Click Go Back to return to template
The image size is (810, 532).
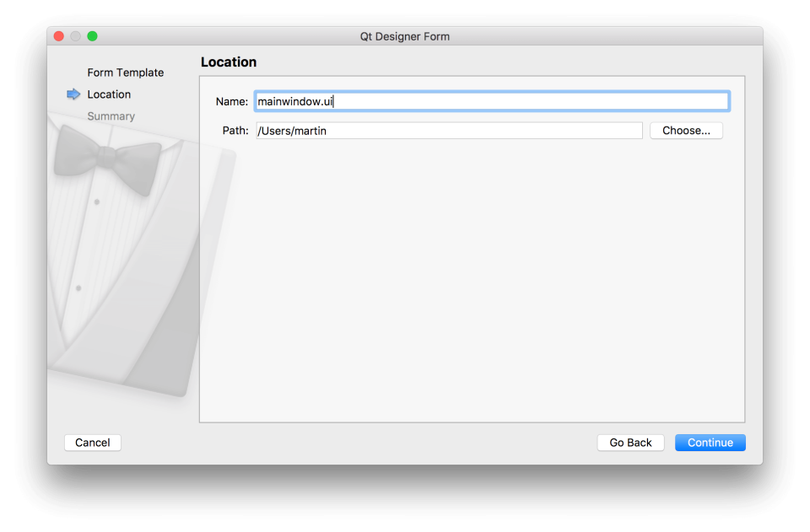(x=630, y=443)
